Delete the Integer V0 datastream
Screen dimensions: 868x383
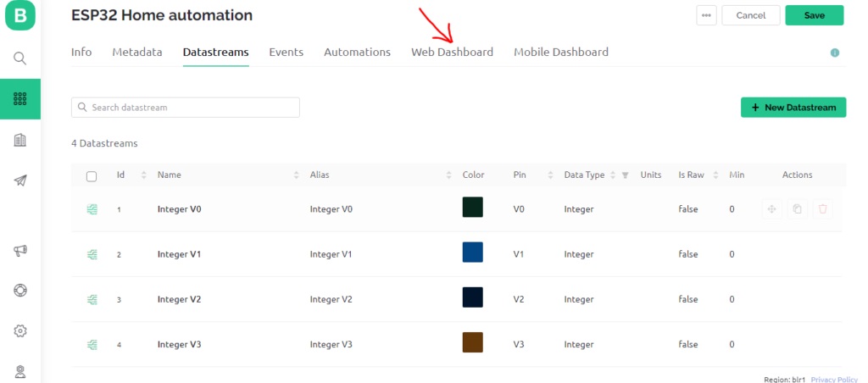pyautogui.click(x=822, y=209)
